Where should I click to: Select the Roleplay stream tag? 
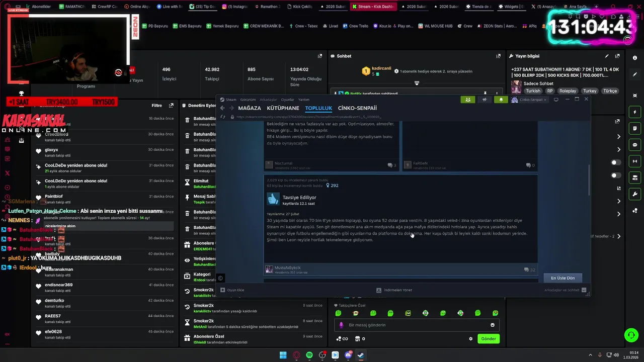568,91
